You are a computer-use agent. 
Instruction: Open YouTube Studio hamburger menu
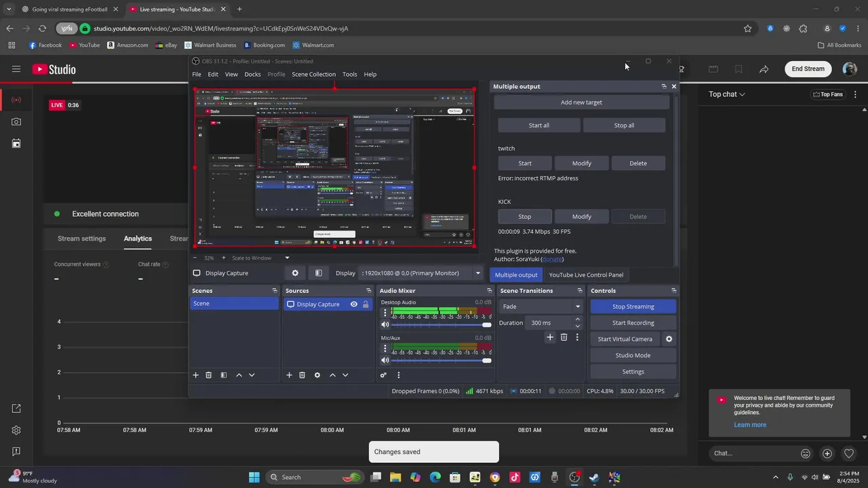tap(16, 69)
